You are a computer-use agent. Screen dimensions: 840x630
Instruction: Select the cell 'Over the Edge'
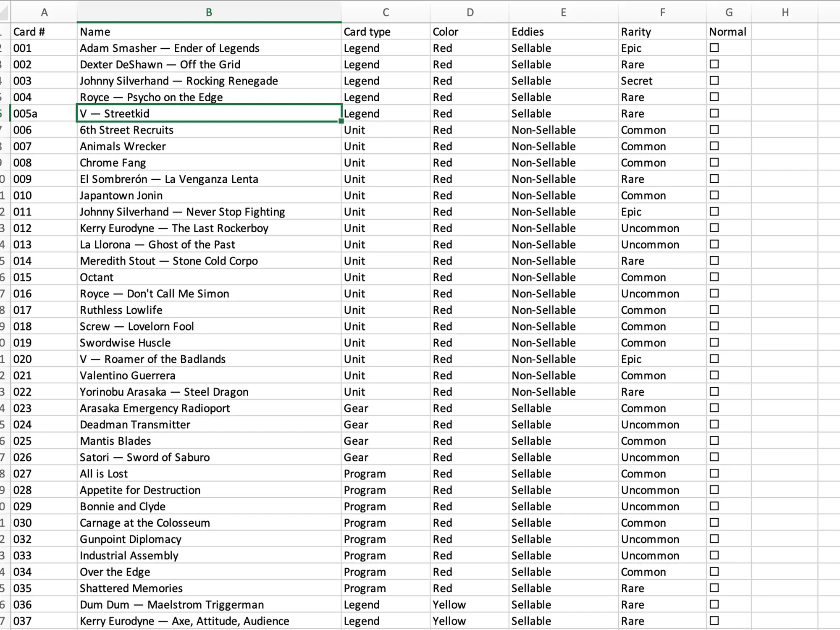tap(209, 572)
